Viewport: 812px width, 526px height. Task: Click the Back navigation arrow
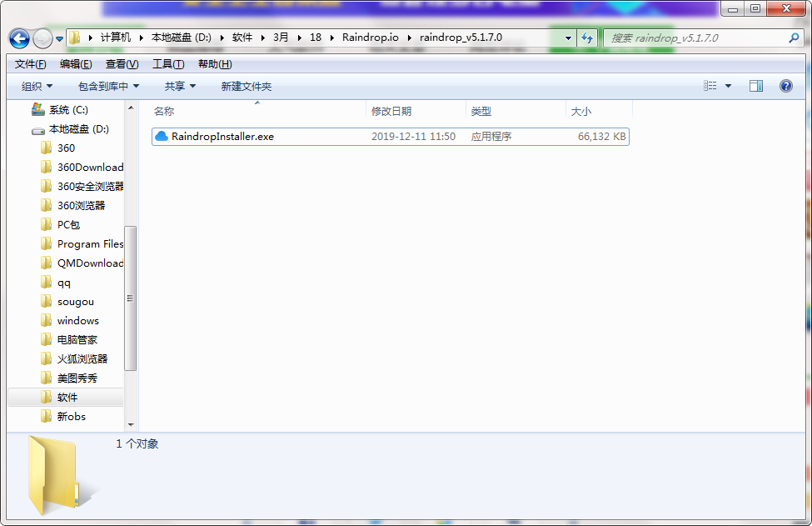tap(18, 38)
